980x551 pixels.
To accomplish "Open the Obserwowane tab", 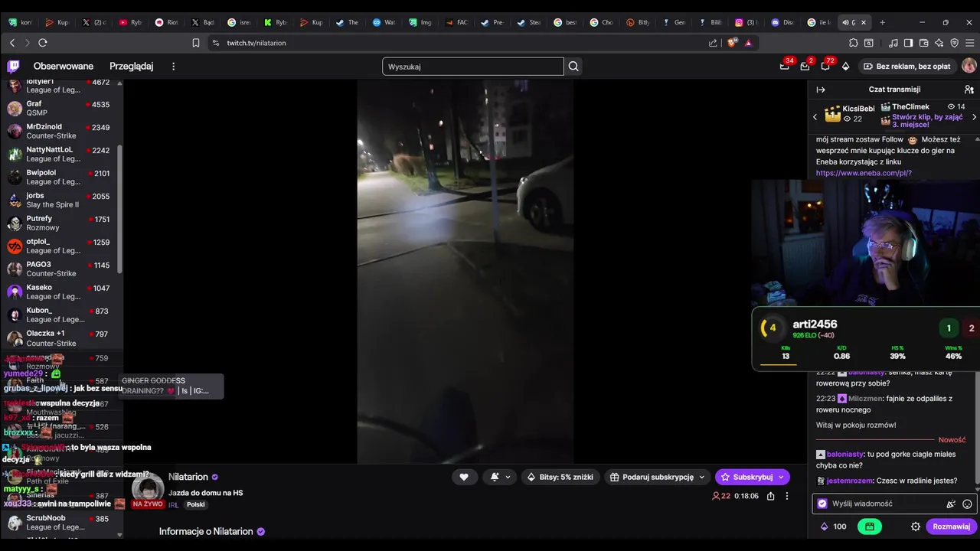I will 64,67.
